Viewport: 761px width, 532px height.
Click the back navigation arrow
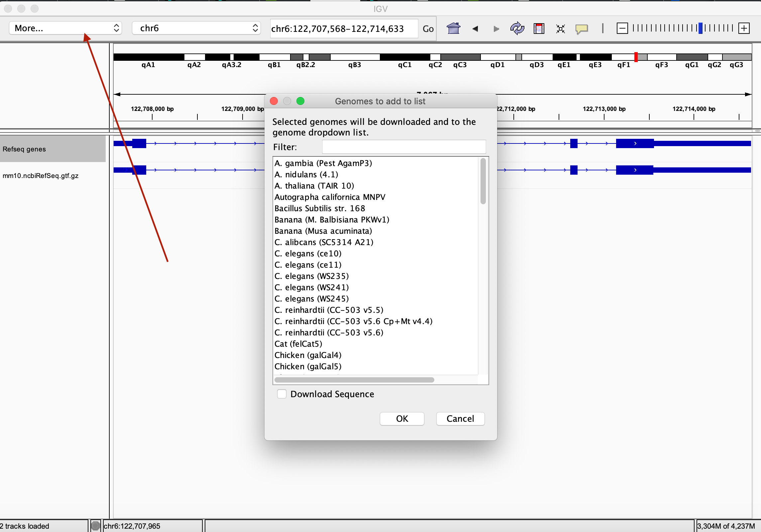tap(475, 29)
